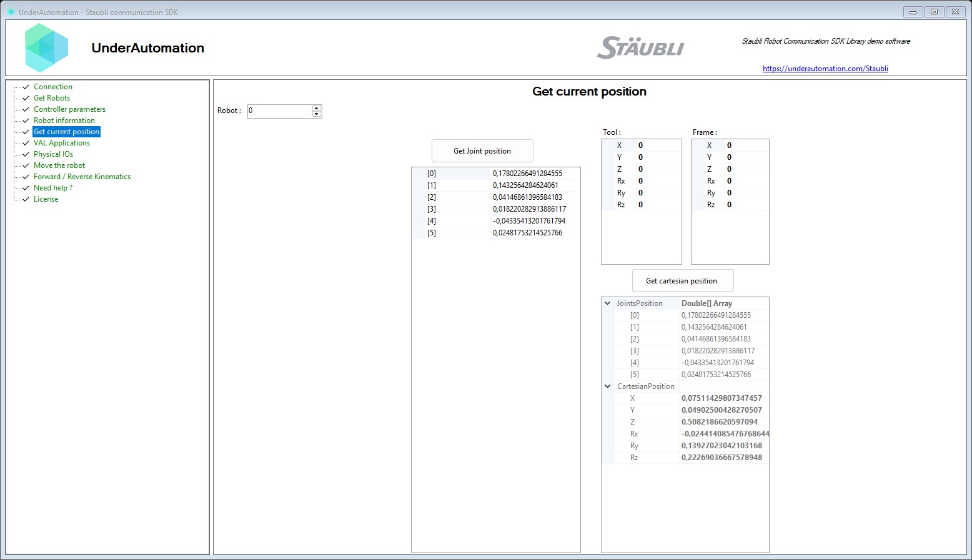
Task: Click inside the Robot number input field
Action: [278, 111]
